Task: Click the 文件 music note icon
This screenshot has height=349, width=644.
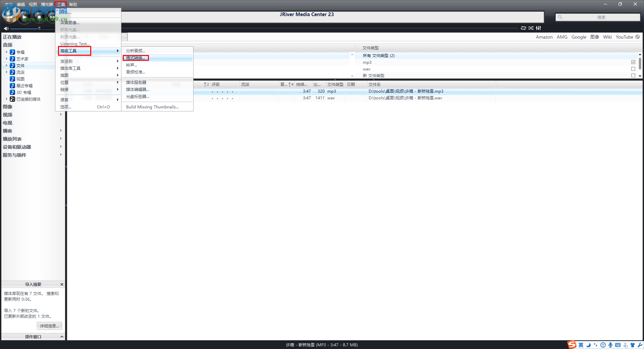Action: click(12, 65)
